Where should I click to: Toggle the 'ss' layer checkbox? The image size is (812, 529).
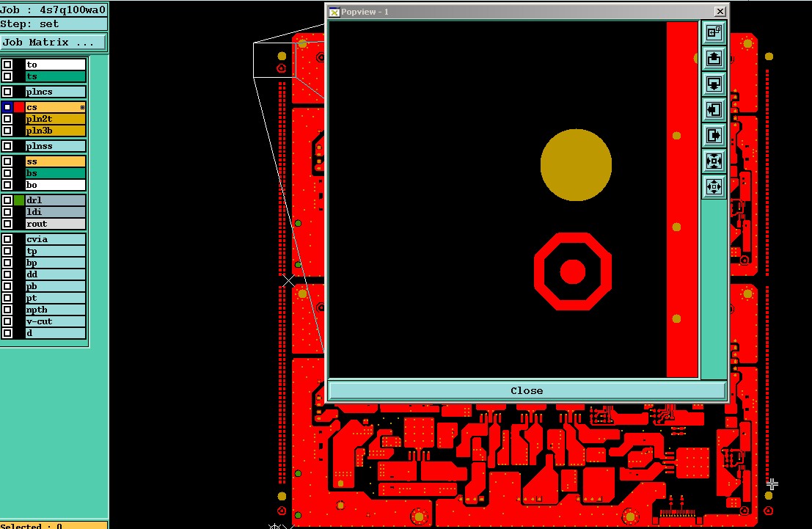(7, 161)
